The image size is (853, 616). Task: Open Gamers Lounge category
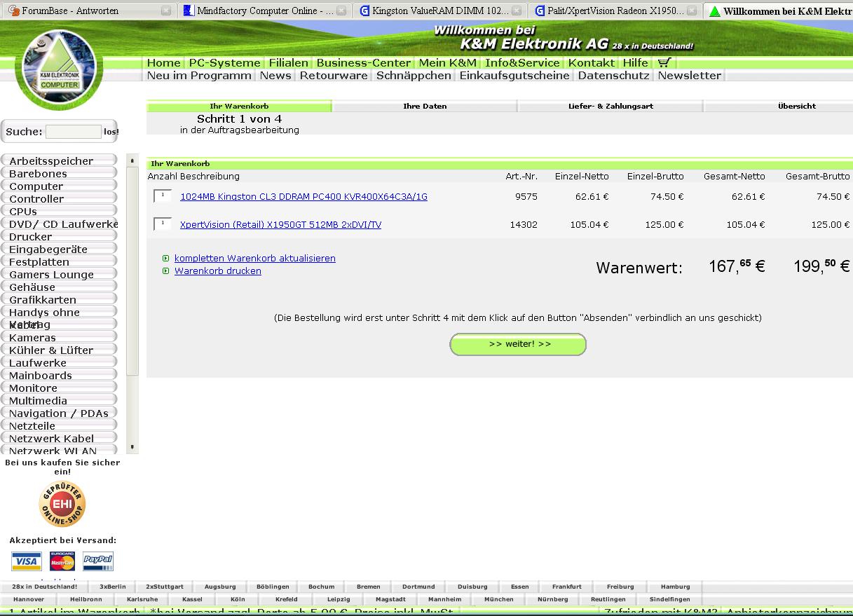tap(58, 275)
